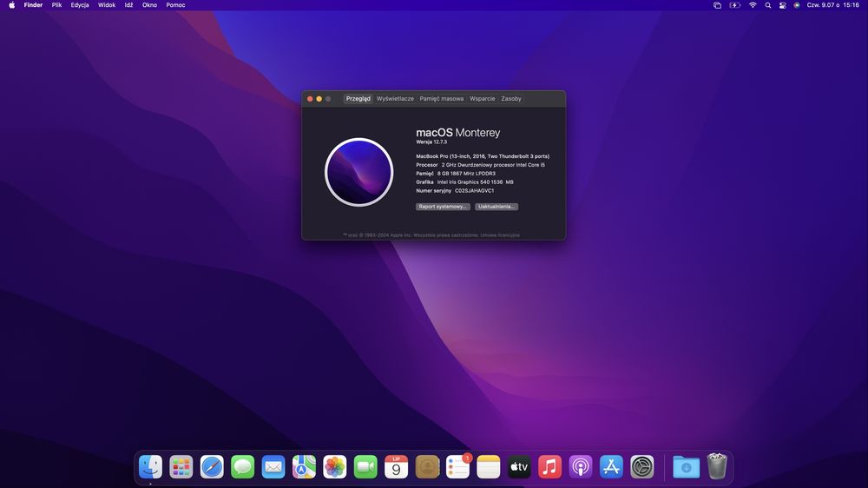Open the Mail app in dock
Screen dimensions: 868x488
pos(273,467)
